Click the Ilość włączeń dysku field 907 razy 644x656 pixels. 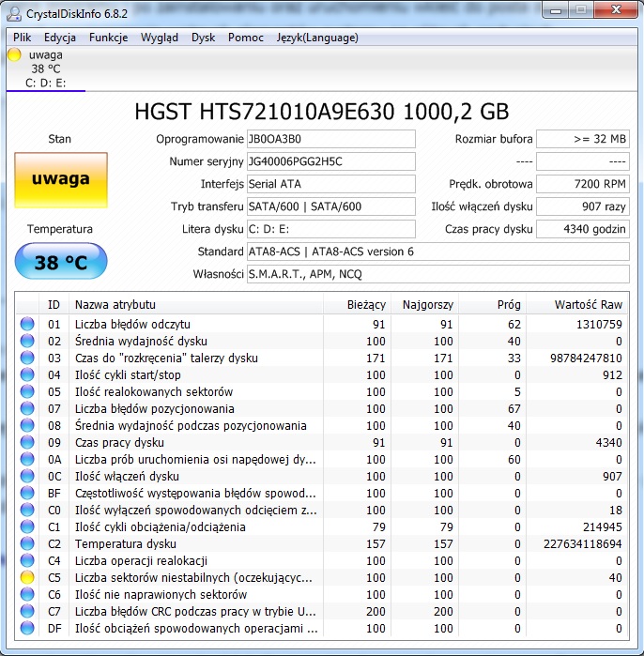coord(583,206)
